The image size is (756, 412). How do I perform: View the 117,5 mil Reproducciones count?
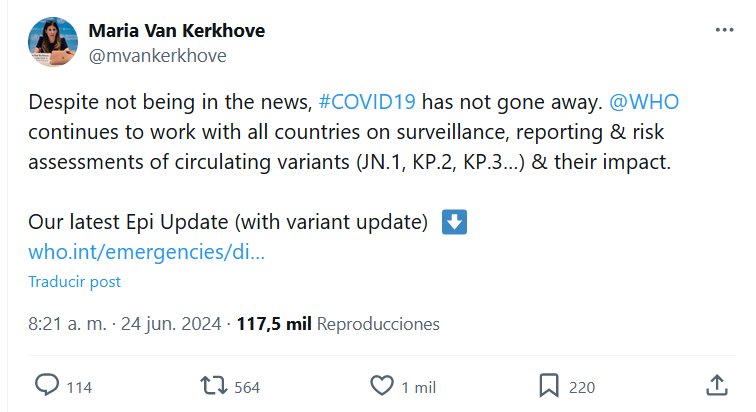click(x=338, y=324)
